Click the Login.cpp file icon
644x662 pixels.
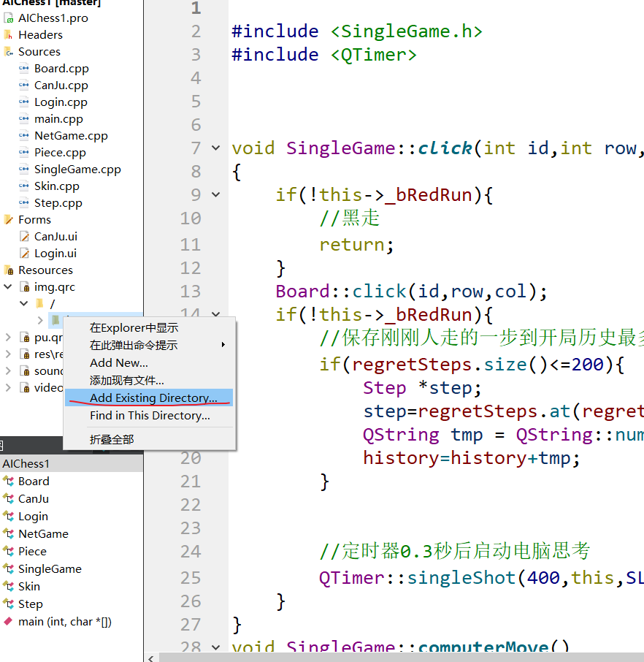point(24,102)
